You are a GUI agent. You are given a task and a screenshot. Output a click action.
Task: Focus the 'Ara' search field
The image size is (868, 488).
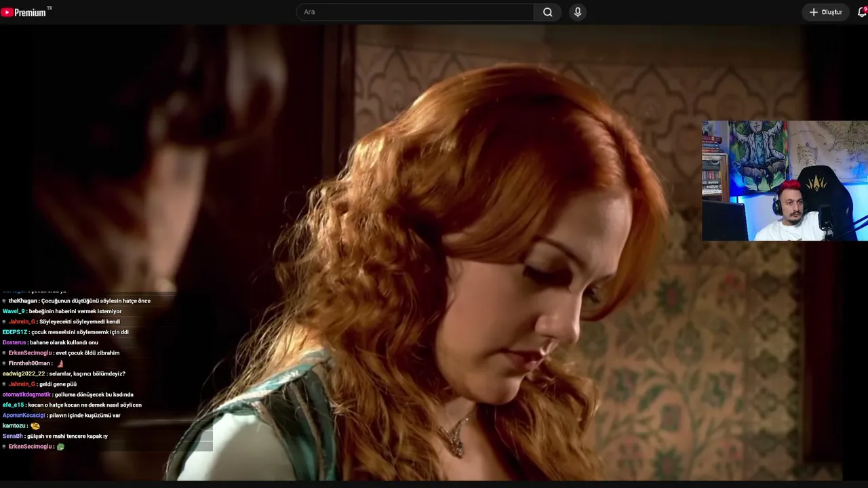(415, 12)
